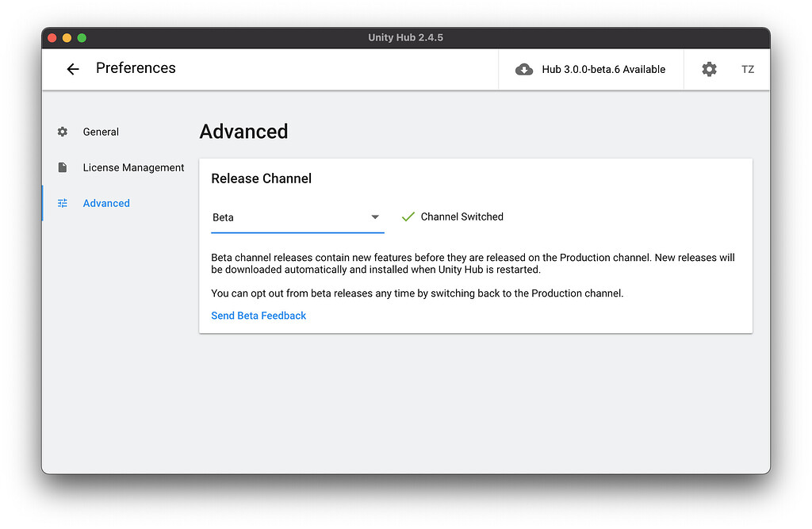Click the green full-screen window button
812x529 pixels.
81,38
